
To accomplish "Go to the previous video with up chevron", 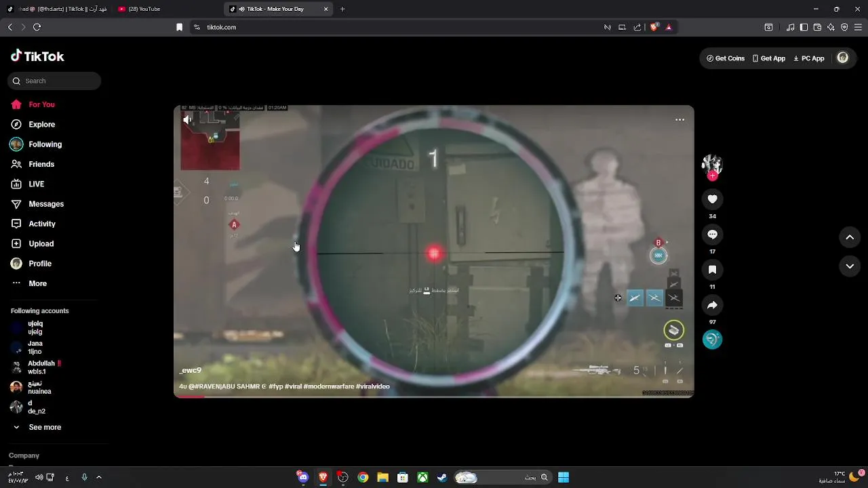I will 850,237.
